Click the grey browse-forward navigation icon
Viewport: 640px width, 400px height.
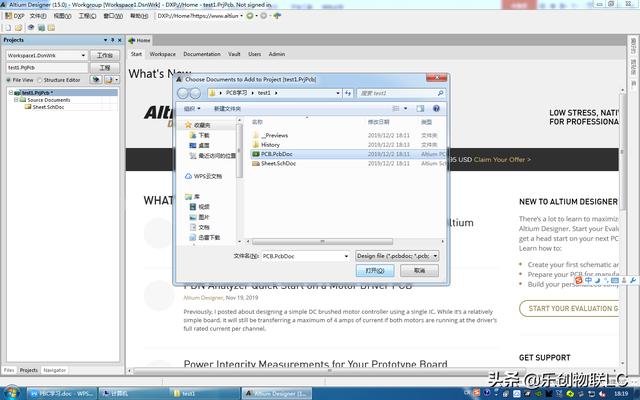[264, 16]
